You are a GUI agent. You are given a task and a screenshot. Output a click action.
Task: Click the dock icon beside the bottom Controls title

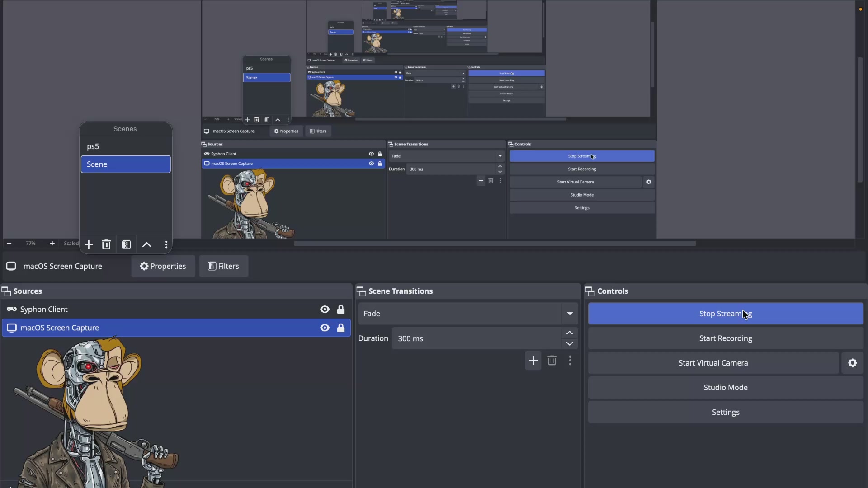click(590, 291)
